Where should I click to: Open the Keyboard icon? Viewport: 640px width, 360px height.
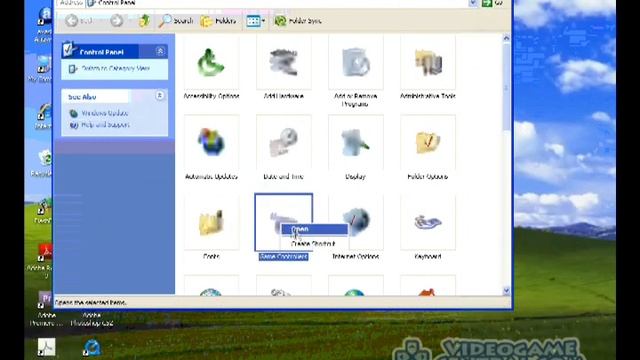coord(428,222)
